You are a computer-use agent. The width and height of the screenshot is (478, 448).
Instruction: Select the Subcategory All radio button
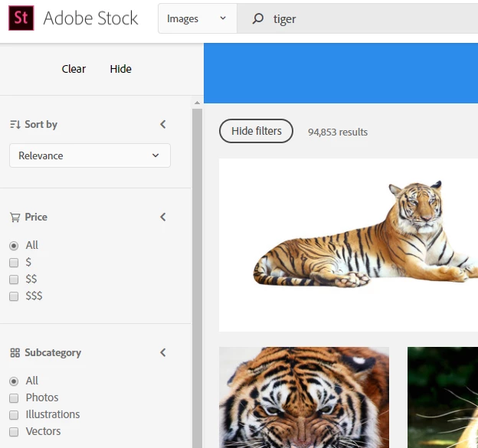[x=14, y=381]
